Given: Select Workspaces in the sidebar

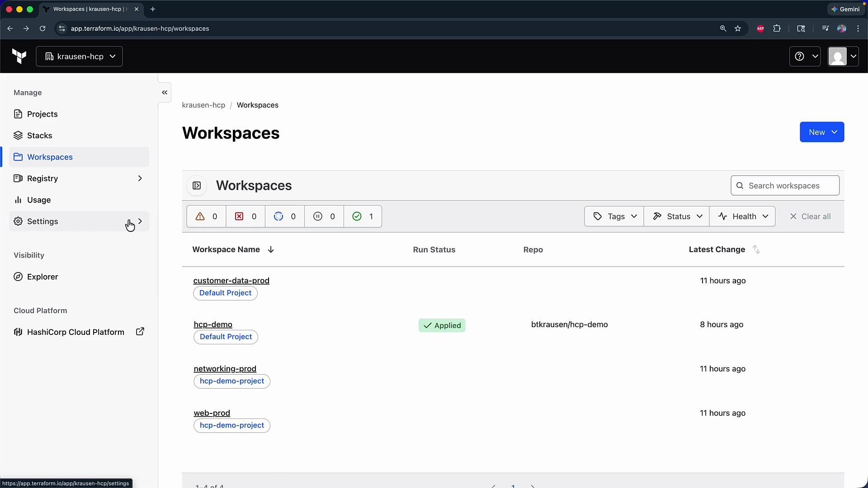Looking at the screenshot, I should [x=79, y=157].
